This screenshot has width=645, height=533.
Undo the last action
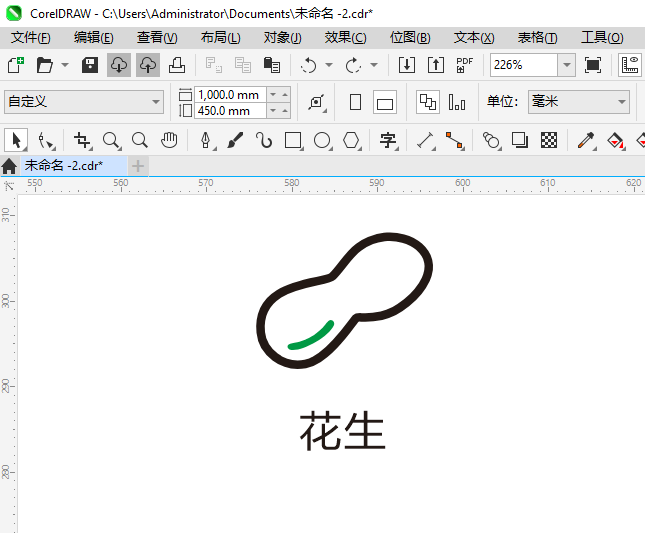[309, 65]
